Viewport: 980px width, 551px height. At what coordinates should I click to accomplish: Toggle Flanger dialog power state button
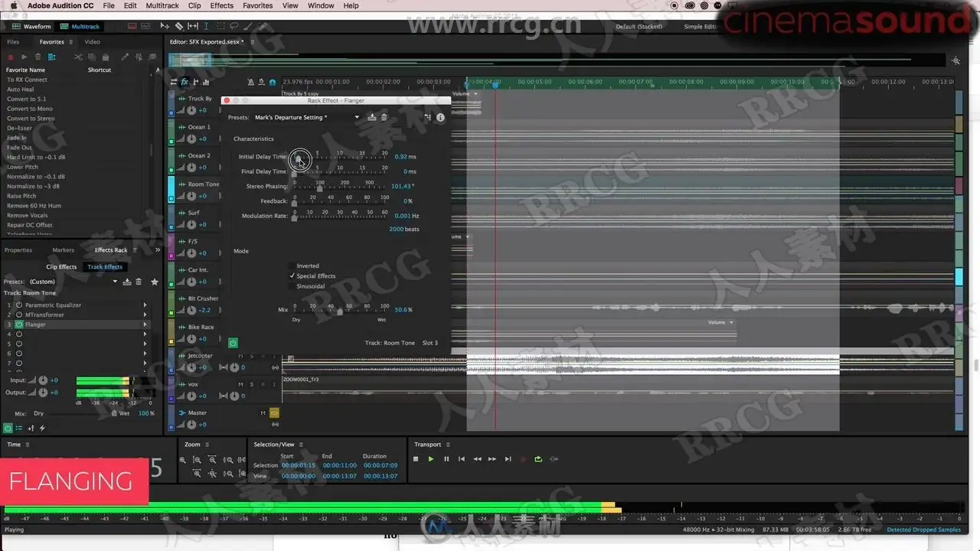(233, 343)
